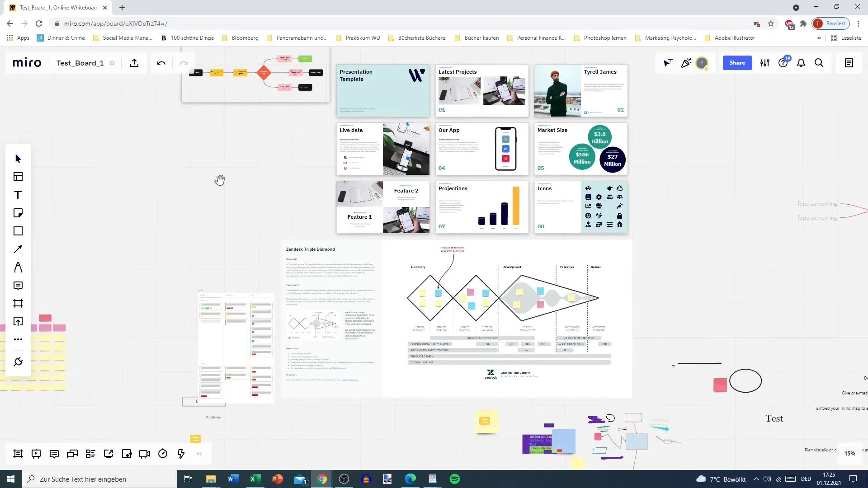Click the pink square shape on canvas

point(720,385)
